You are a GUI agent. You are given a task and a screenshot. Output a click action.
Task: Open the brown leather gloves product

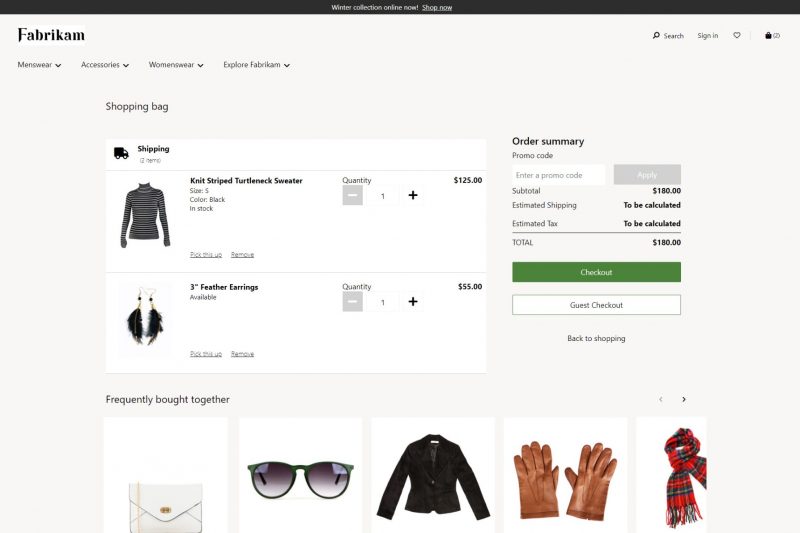pos(566,475)
